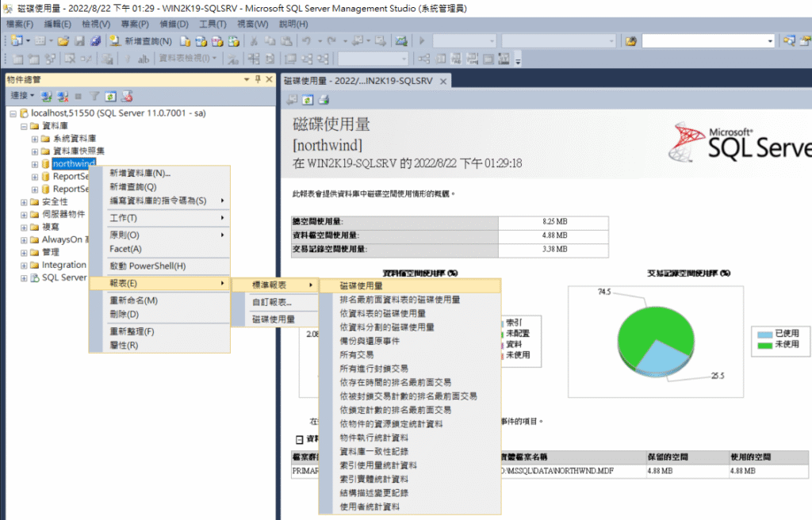Select 新增查詢(Q) in context menu
Image resolution: width=812 pixels, height=520 pixels.
[x=159, y=187]
